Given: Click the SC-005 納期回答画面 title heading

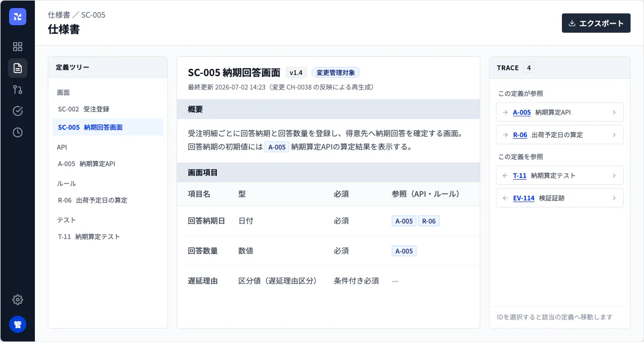Looking at the screenshot, I should coord(234,72).
